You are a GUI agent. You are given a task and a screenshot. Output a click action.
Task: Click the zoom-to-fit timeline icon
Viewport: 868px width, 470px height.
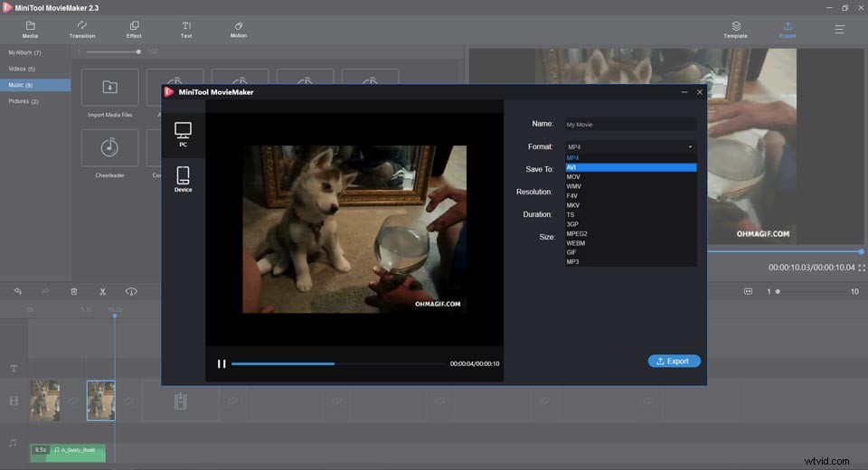point(748,291)
